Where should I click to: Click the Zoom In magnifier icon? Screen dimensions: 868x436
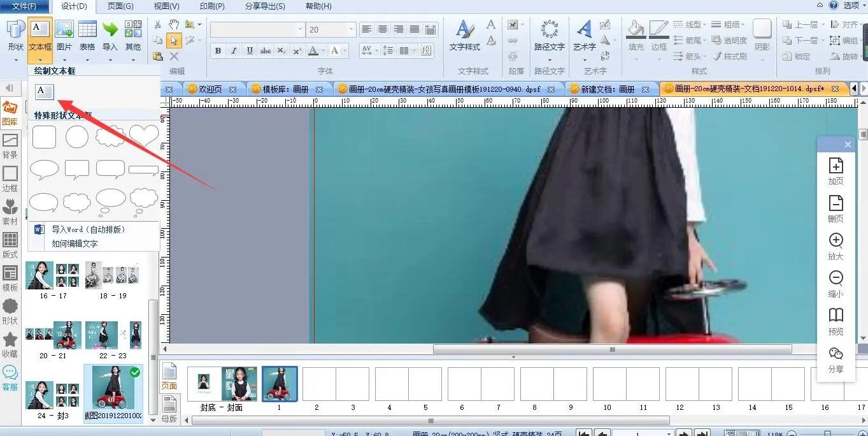[x=836, y=241]
